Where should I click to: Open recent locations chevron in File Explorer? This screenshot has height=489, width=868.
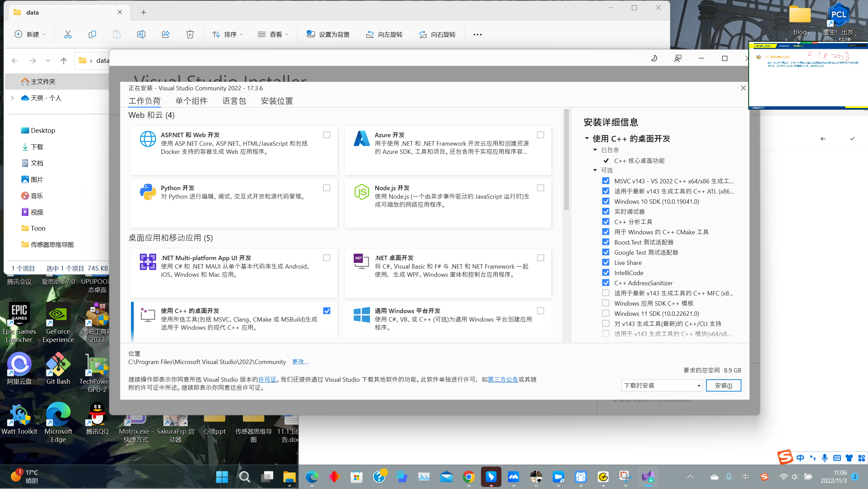(x=48, y=60)
